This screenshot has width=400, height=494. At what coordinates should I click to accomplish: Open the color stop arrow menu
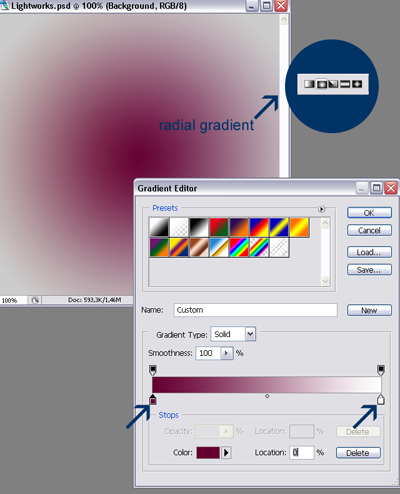226,453
